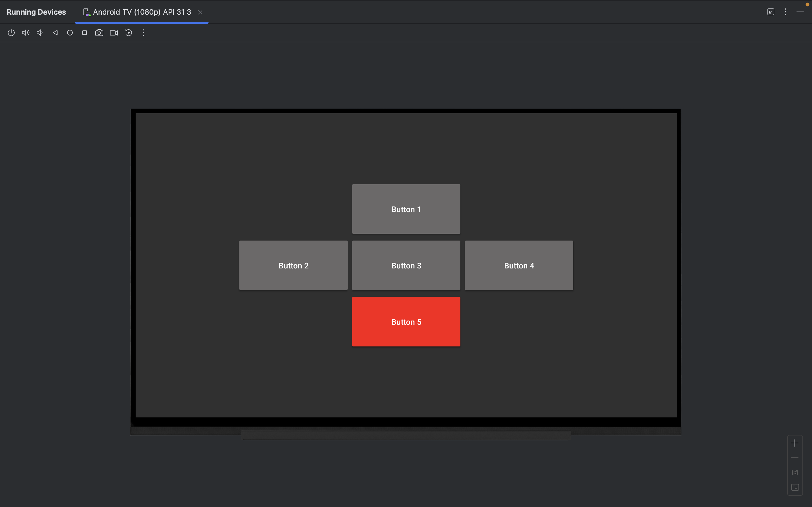The image size is (812, 507).
Task: Click Button 3 in center row
Action: (406, 265)
